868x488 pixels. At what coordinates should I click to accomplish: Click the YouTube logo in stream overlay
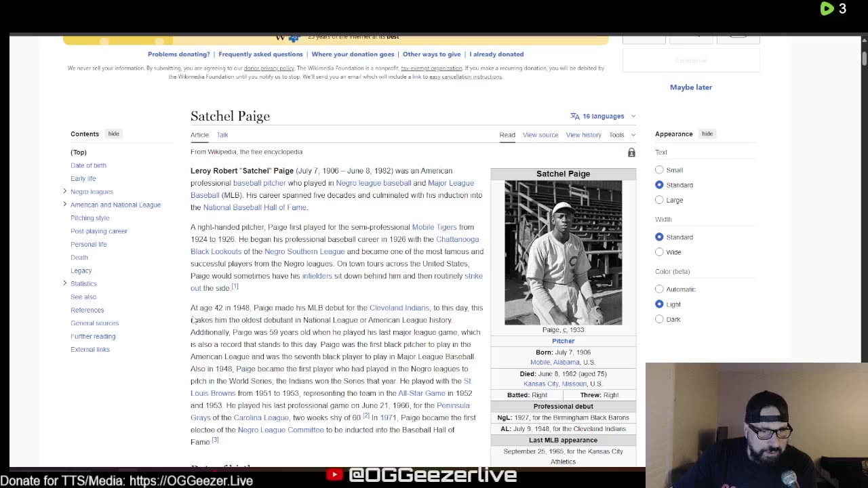(334, 475)
